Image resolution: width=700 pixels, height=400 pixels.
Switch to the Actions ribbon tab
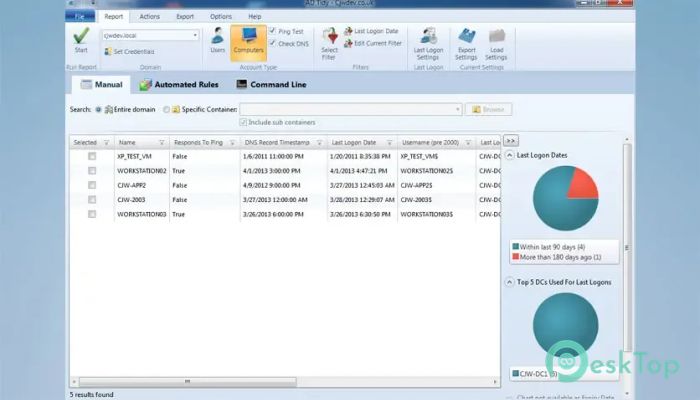(150, 17)
